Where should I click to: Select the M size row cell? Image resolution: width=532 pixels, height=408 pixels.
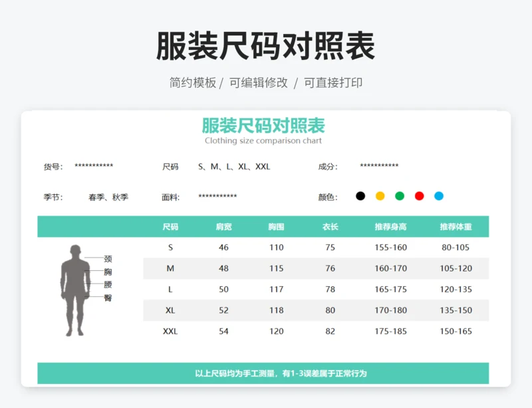[170, 268]
